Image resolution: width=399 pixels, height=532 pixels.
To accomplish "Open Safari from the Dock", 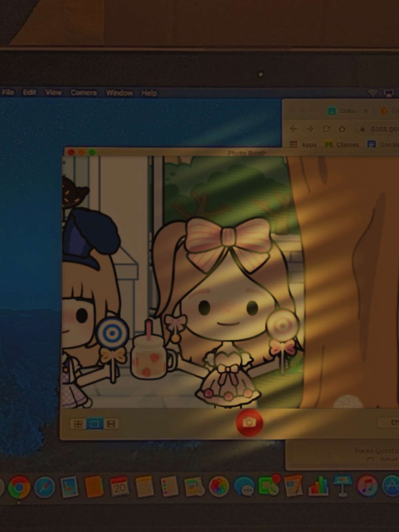I will pyautogui.click(x=45, y=487).
